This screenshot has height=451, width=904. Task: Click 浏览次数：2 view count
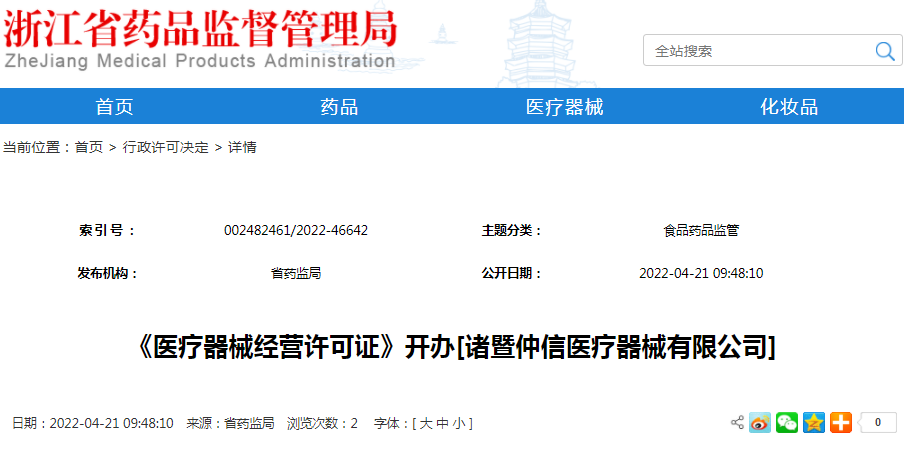(322, 424)
